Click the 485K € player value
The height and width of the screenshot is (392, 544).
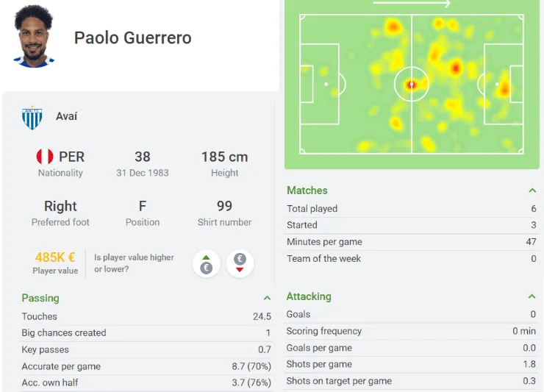pos(55,257)
